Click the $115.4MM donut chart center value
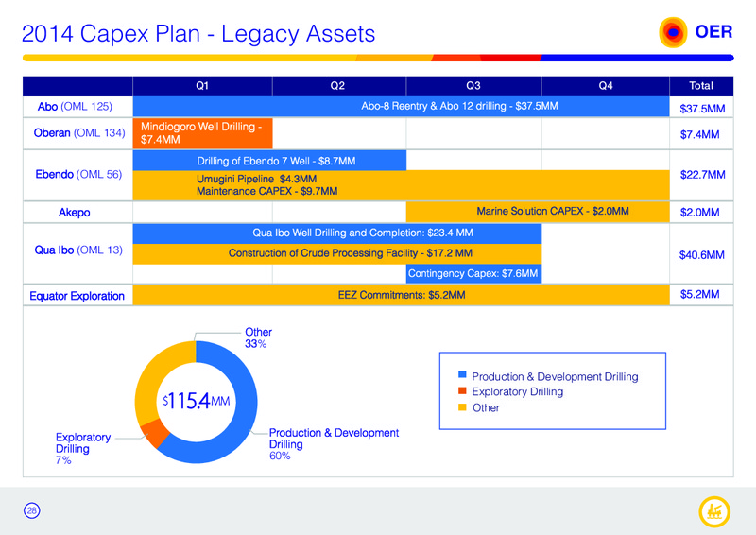This screenshot has width=756, height=535. (196, 401)
